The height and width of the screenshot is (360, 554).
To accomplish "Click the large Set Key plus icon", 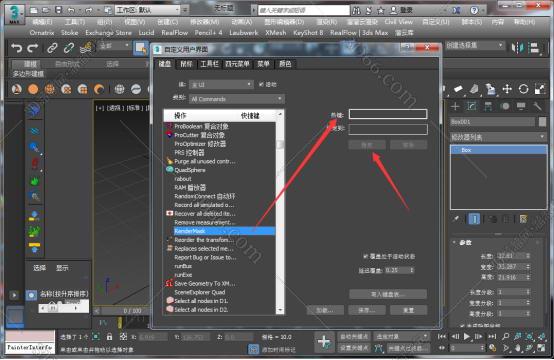I will tap(324, 342).
